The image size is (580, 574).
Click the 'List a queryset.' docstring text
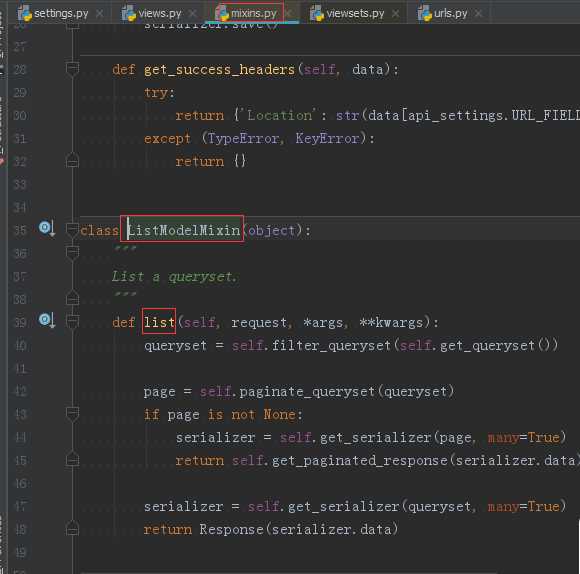(x=174, y=276)
